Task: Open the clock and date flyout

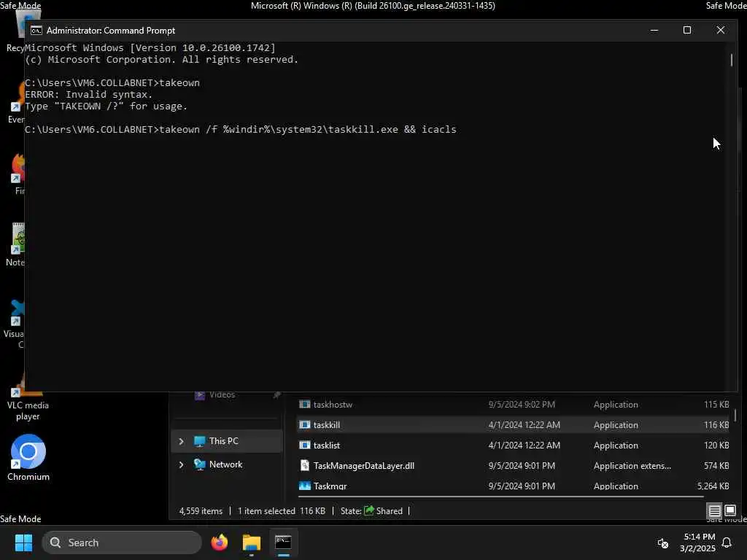Action: click(697, 542)
